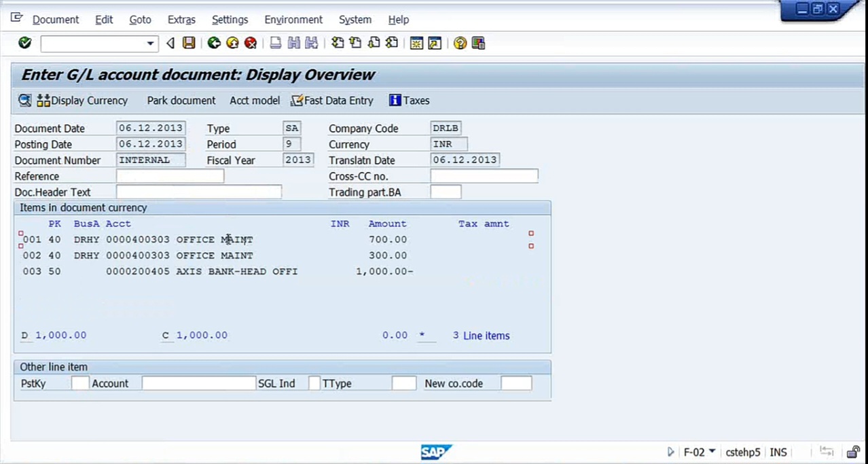Click the Previous Page icon
Image resolution: width=868 pixels, height=464 pixels.
tap(355, 43)
